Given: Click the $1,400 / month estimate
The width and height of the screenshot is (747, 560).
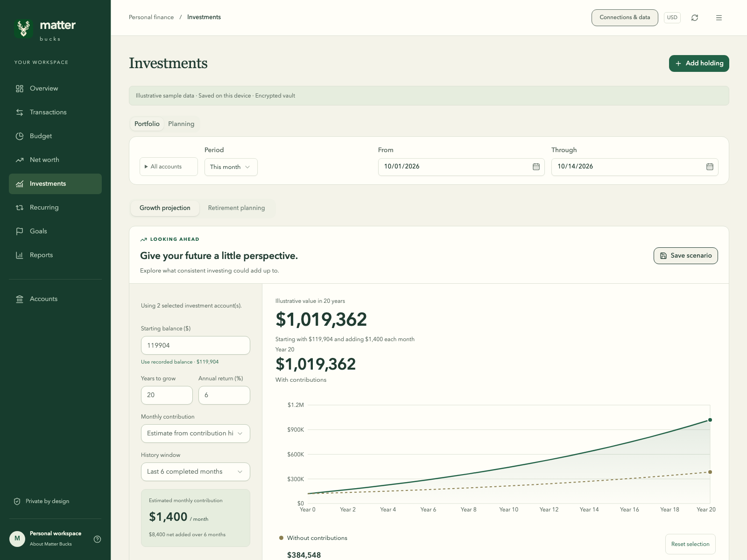Looking at the screenshot, I should (x=178, y=517).
